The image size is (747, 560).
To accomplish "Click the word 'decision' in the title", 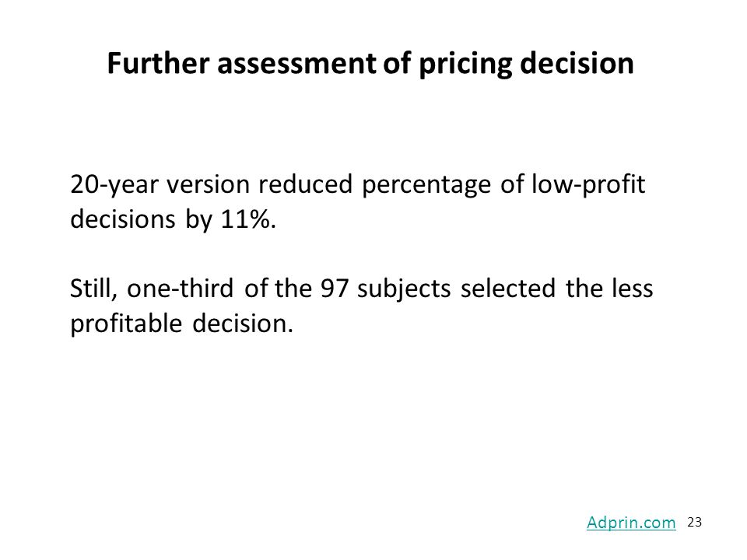I will click(577, 62).
